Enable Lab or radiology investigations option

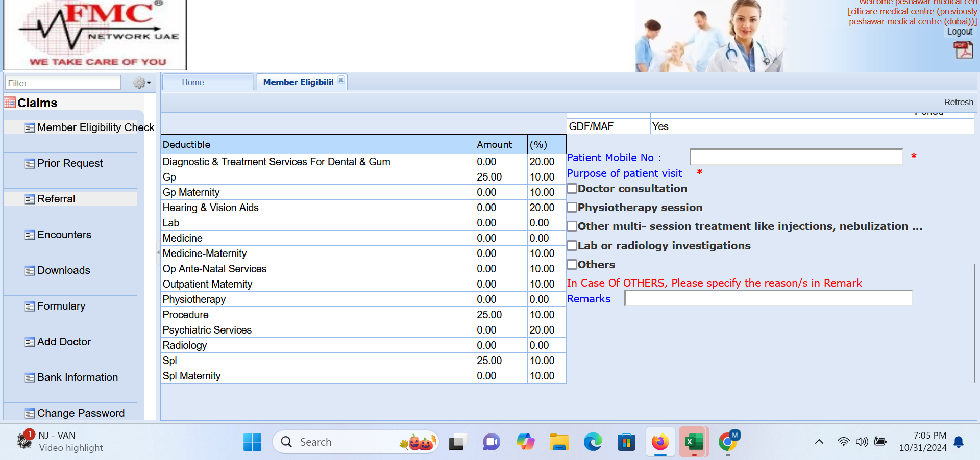coord(572,246)
